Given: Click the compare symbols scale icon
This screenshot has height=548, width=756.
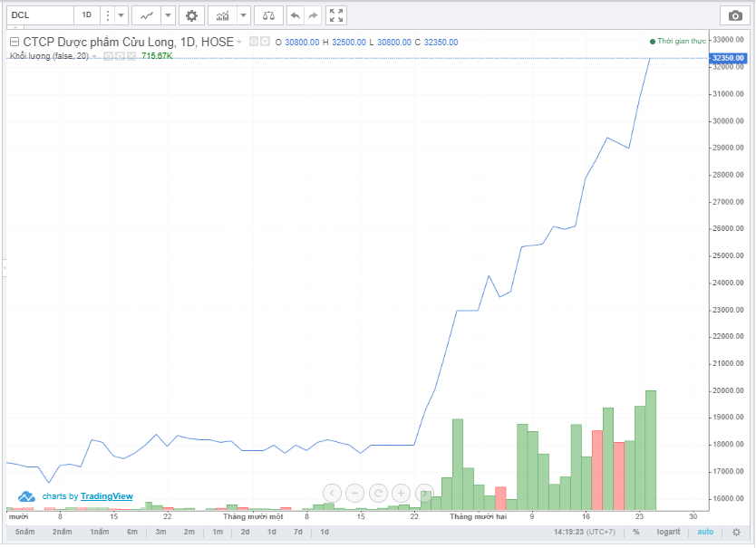Looking at the screenshot, I should pos(268,15).
